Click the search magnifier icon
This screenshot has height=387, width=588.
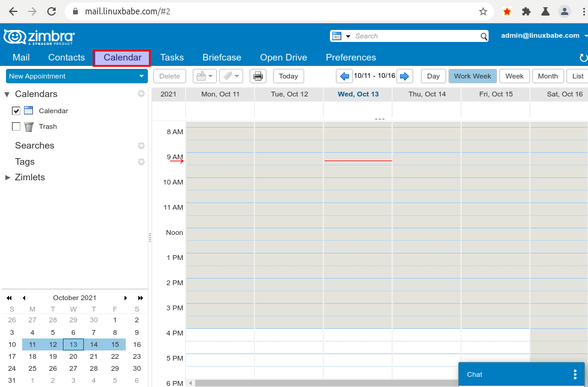pyautogui.click(x=484, y=37)
